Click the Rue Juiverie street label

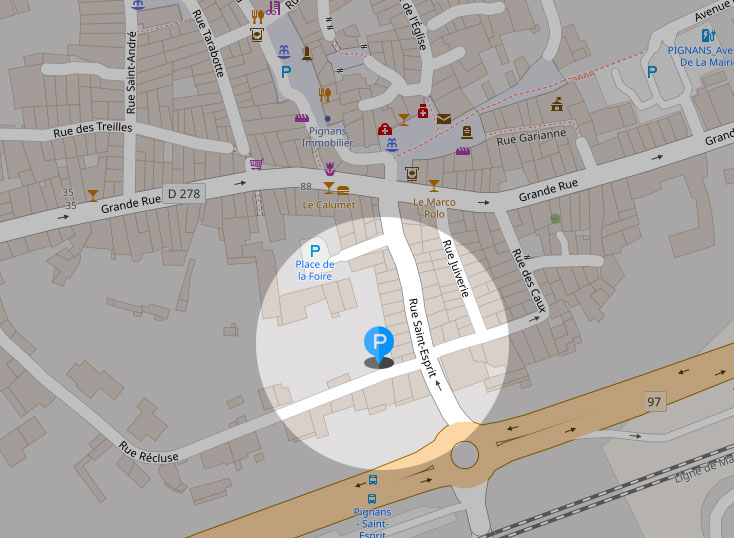click(x=455, y=268)
